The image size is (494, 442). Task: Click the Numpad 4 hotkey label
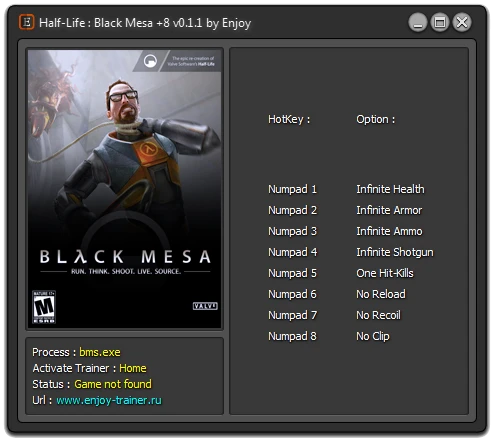292,252
